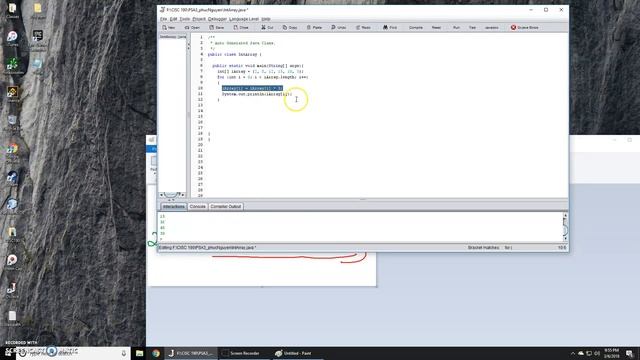Open the iTunes desktop shortcut icon

pos(12,38)
